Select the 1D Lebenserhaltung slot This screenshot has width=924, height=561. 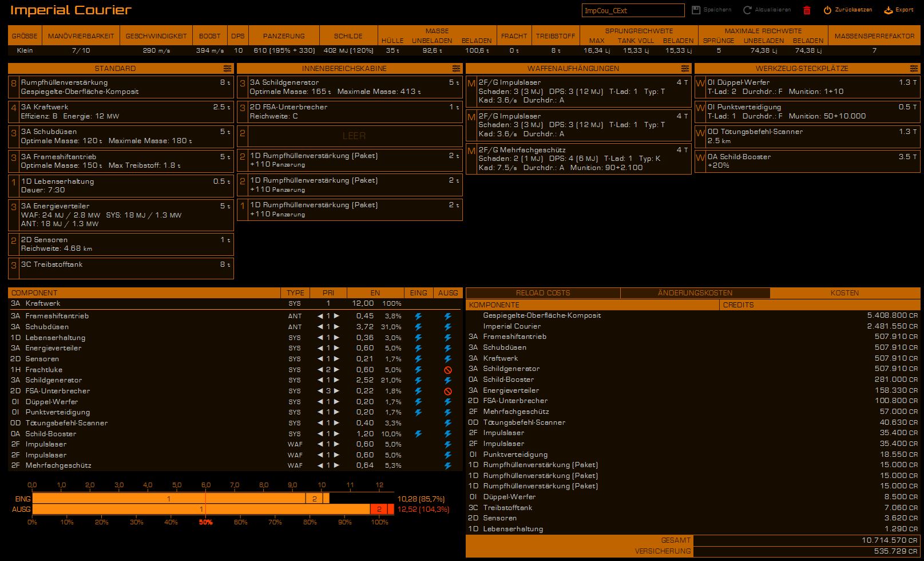pos(121,186)
